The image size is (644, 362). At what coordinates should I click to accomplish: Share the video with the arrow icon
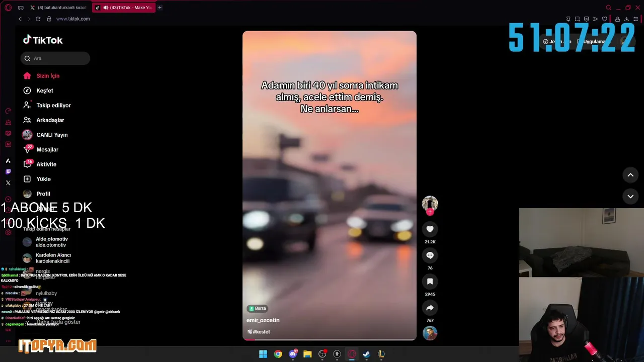tap(430, 308)
